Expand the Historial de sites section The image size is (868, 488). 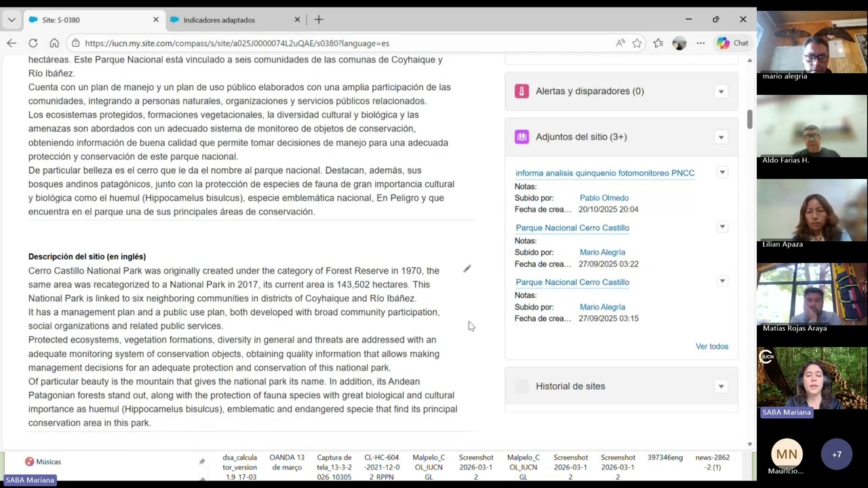(721, 386)
